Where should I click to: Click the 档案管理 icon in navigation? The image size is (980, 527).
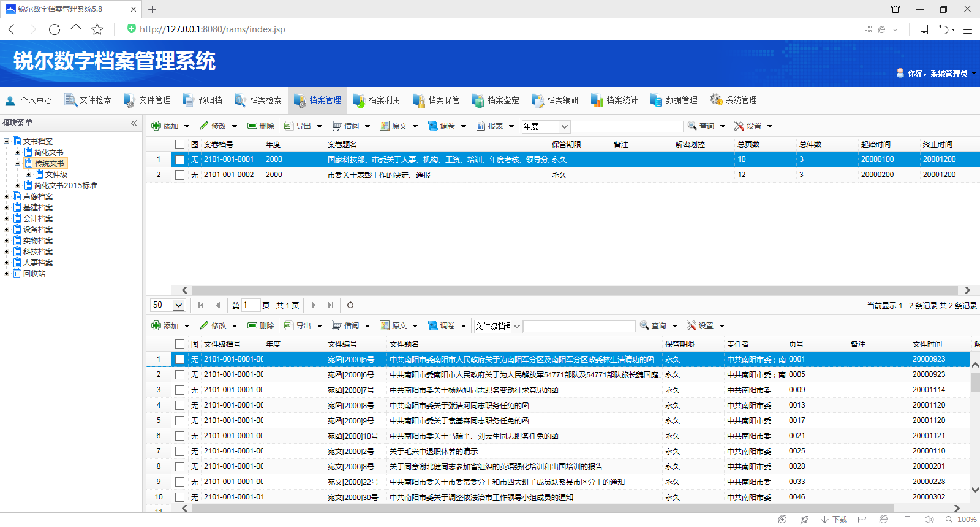click(300, 100)
